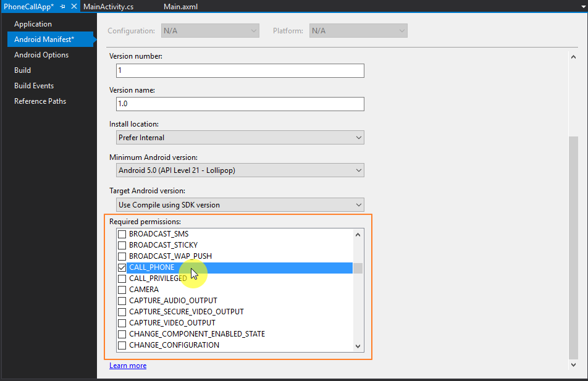Open the Configuration dropdown
This screenshot has width=588, height=381.
[210, 31]
